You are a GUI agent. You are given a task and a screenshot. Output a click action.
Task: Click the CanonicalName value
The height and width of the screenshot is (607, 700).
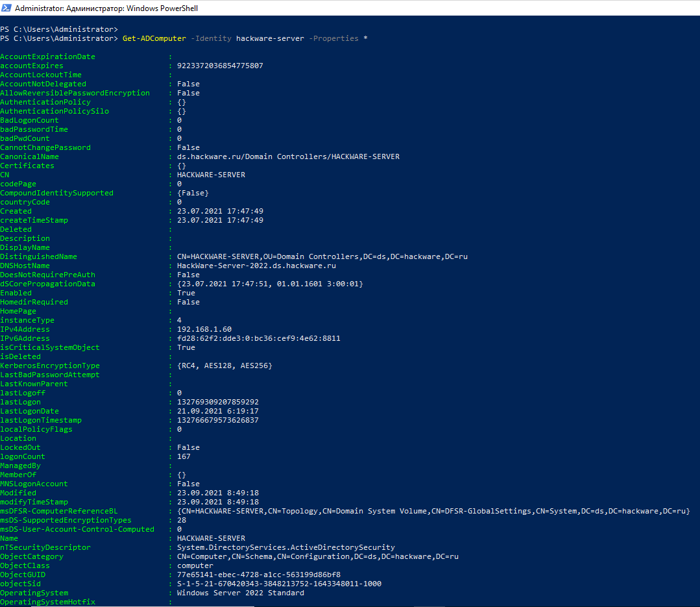288,156
